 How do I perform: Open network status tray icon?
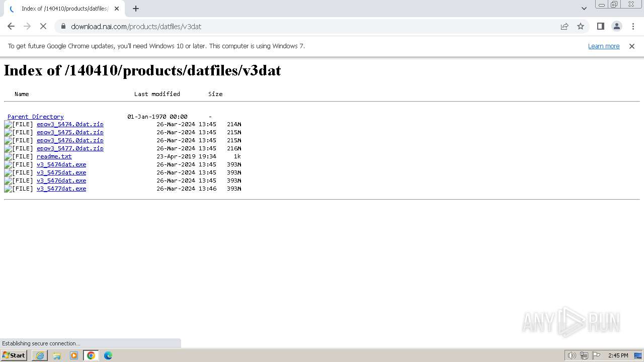click(584, 355)
